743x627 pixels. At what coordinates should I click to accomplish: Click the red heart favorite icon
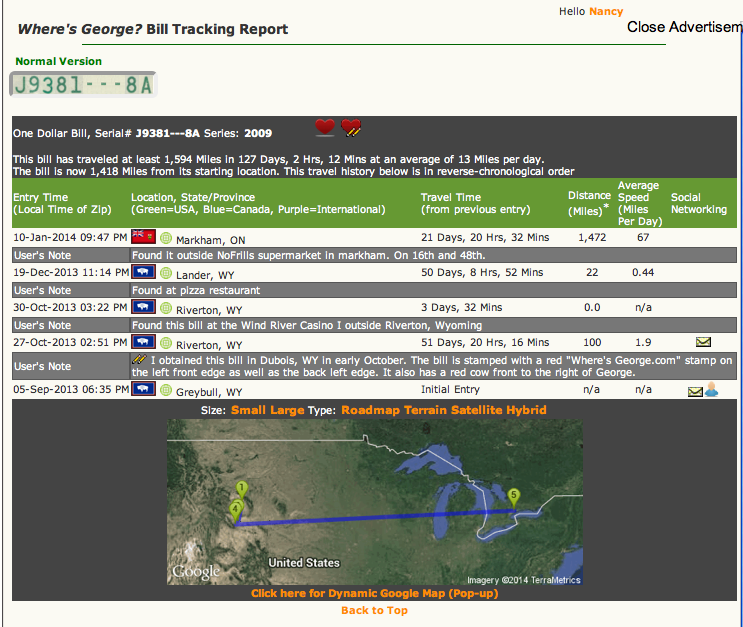pos(325,127)
